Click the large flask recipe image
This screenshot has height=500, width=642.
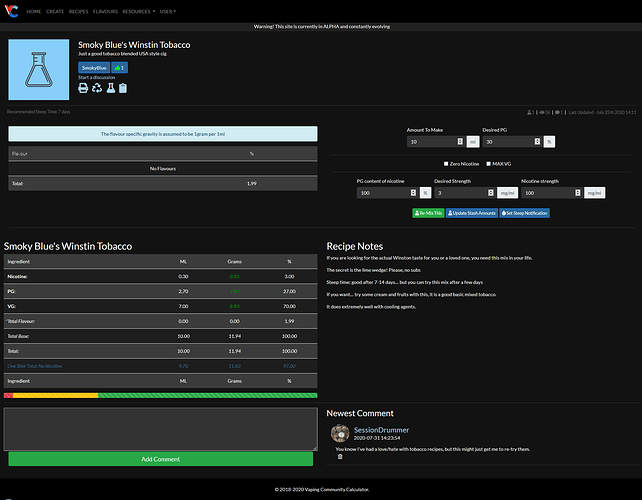(x=39, y=70)
